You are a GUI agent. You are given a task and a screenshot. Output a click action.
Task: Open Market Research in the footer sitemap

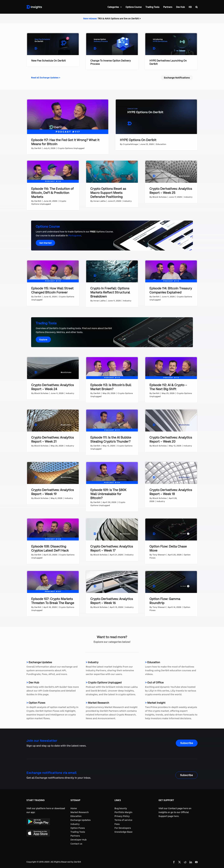(79, 812)
